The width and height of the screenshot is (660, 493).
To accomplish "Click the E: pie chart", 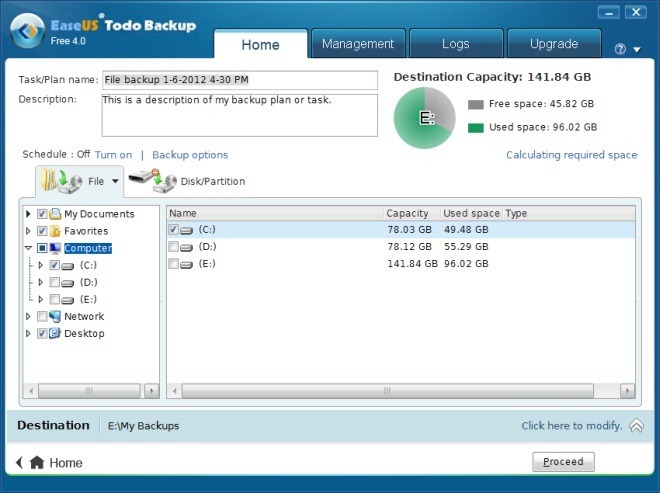I will pos(424,118).
